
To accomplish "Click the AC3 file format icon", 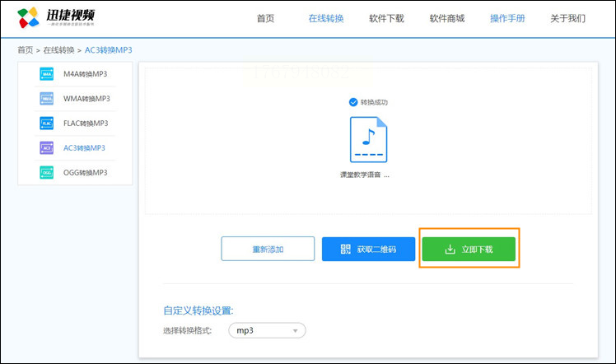I will (46, 148).
